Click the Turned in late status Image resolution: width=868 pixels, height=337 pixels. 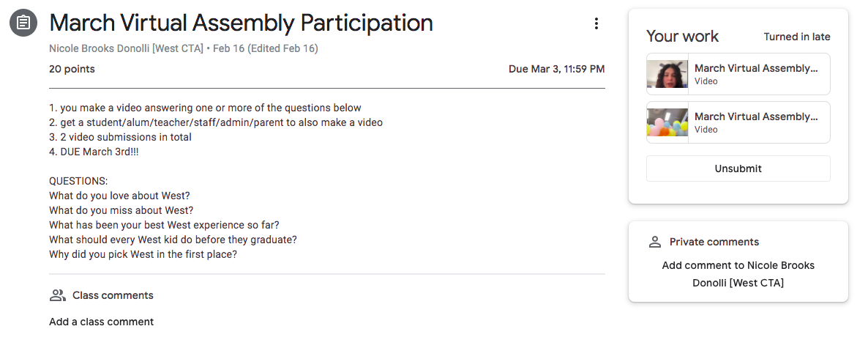(x=796, y=37)
